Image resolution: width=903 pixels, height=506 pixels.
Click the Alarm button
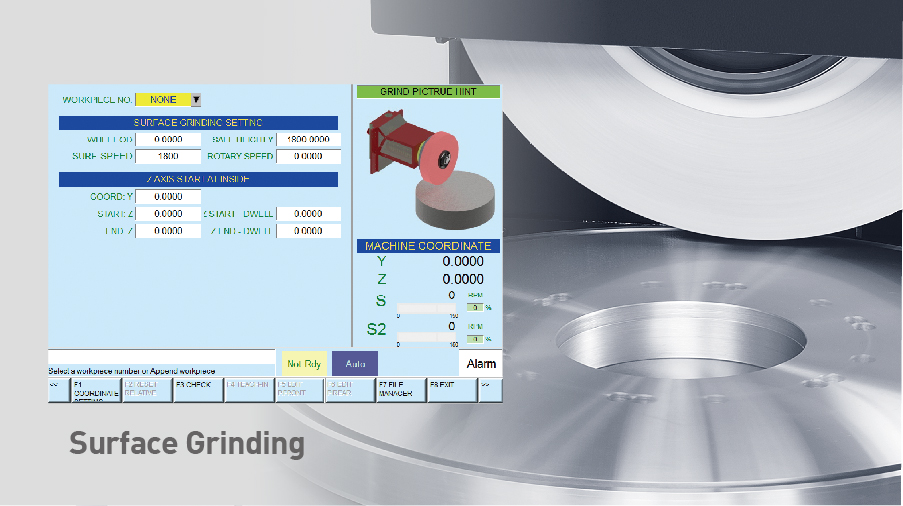pyautogui.click(x=481, y=364)
